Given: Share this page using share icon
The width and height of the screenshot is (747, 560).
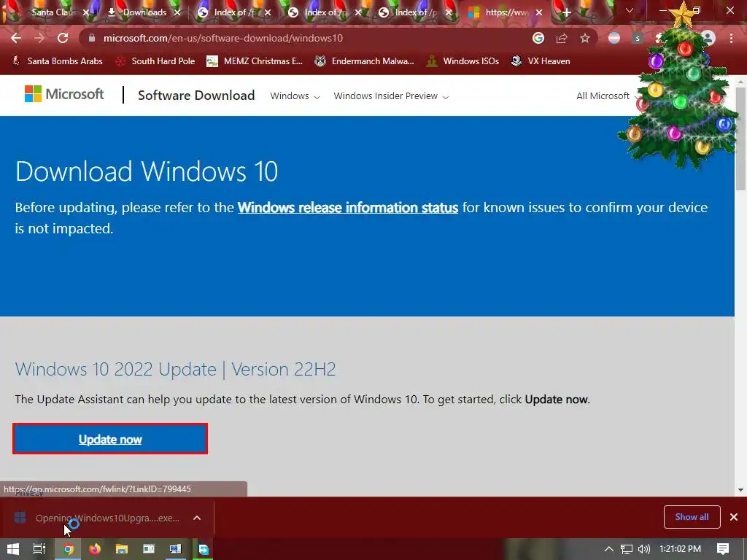Looking at the screenshot, I should (562, 38).
